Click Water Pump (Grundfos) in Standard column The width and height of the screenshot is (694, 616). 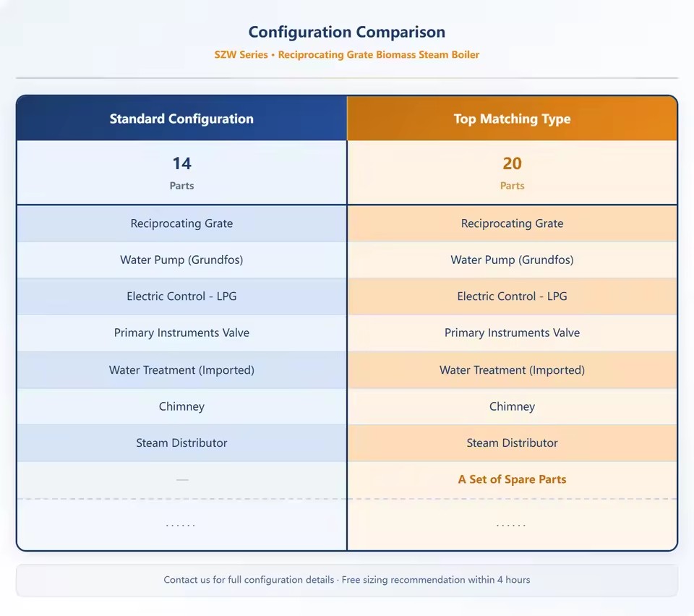pyautogui.click(x=181, y=260)
